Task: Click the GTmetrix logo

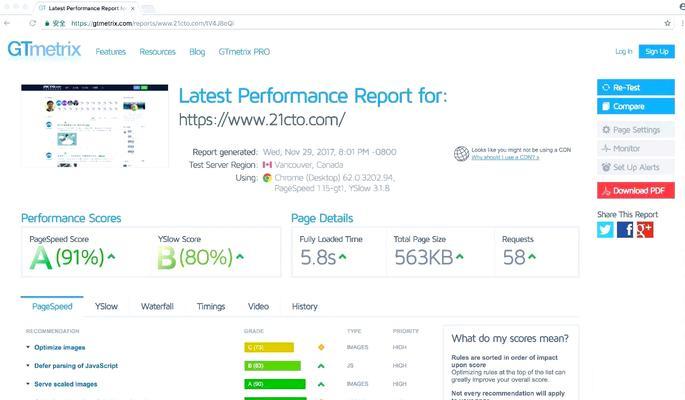Action: tap(44, 49)
